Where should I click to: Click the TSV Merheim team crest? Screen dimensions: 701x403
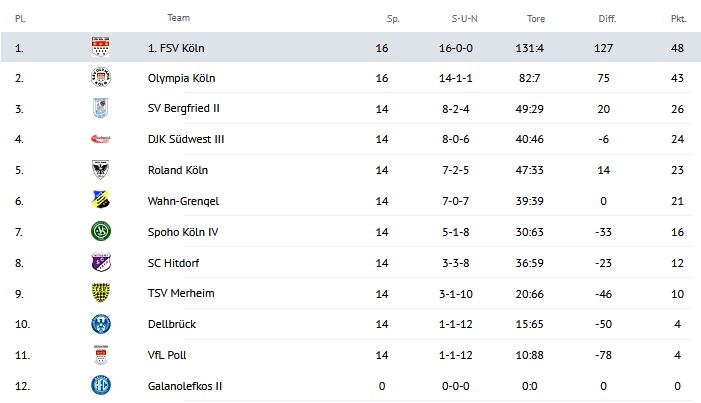tap(100, 293)
